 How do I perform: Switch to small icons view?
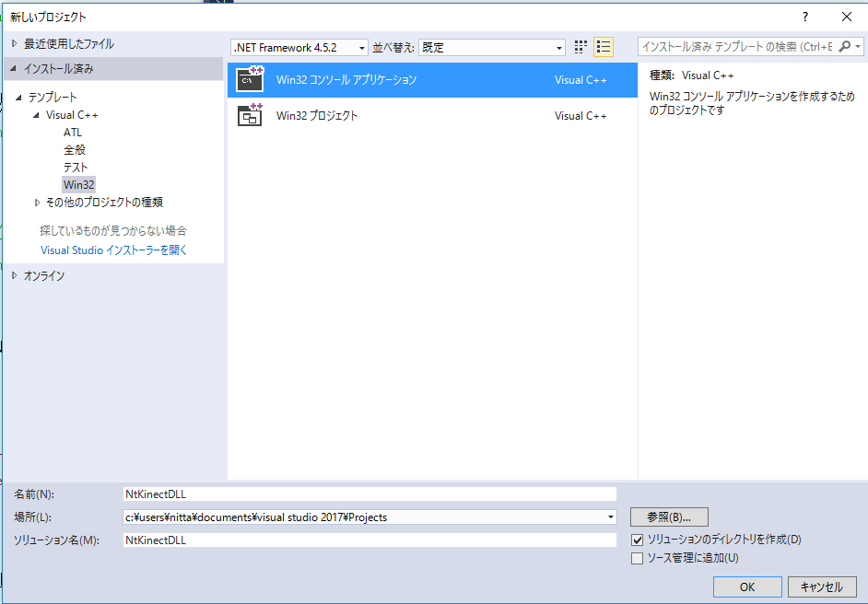pos(581,47)
